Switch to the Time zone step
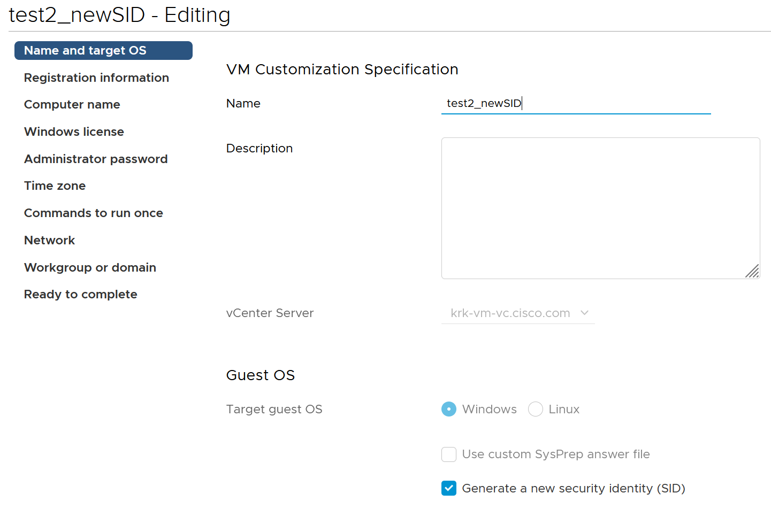Image resolution: width=771 pixels, height=532 pixels. point(55,186)
